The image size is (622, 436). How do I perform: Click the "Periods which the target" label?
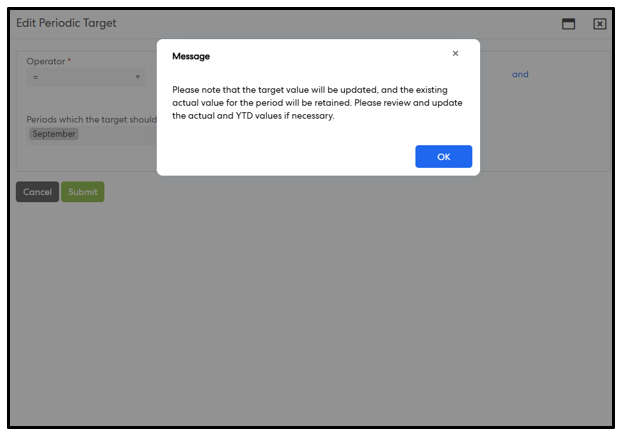click(90, 120)
